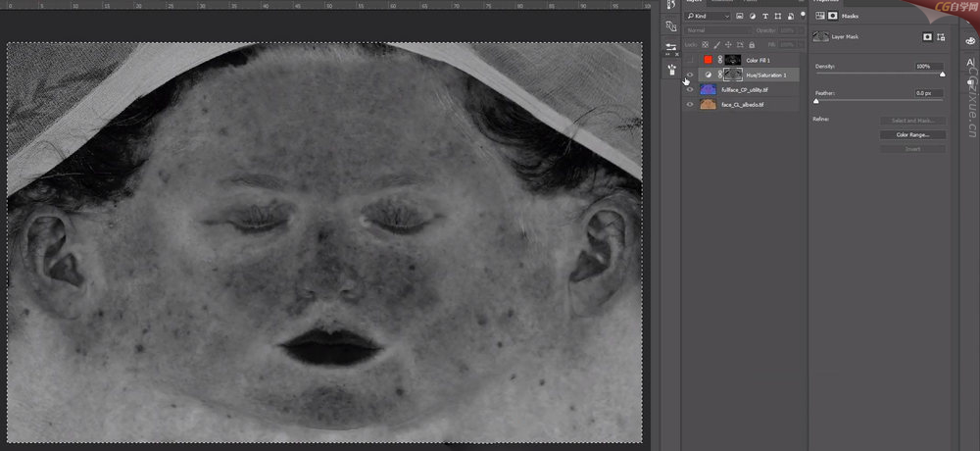
Task: Click the add vector mask button
Action: pos(941,37)
